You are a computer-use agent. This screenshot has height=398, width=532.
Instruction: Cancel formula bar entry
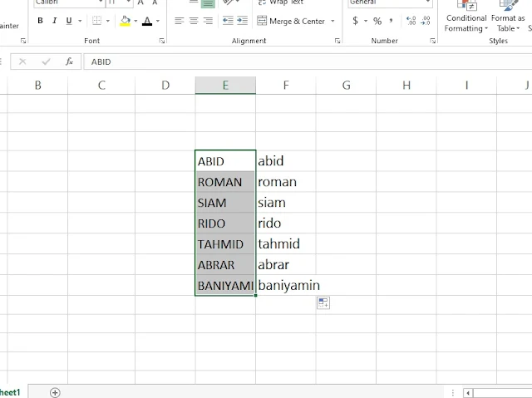tap(22, 61)
